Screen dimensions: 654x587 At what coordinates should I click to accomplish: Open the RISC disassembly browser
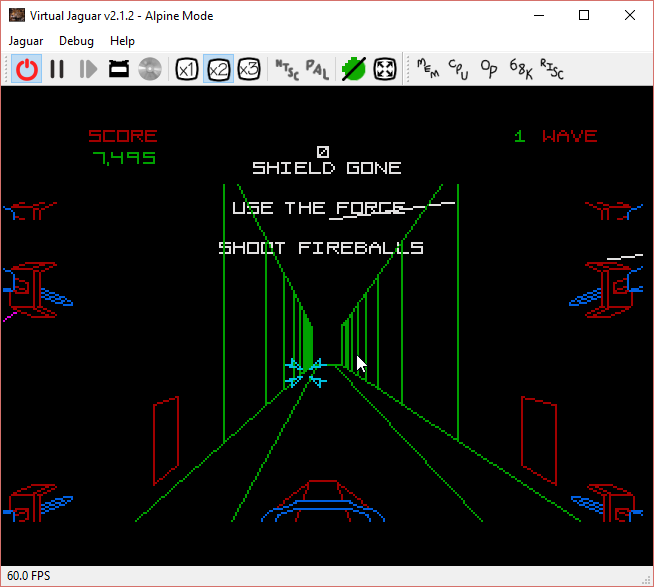[551, 69]
